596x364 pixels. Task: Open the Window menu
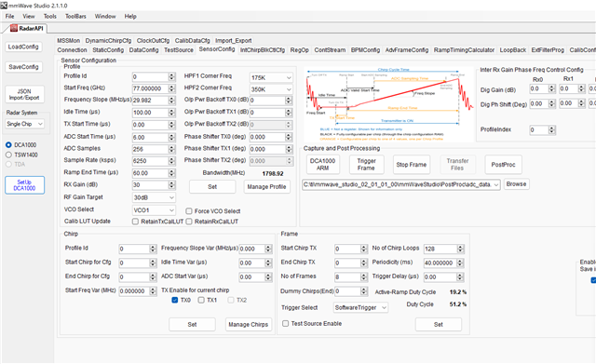[105, 17]
